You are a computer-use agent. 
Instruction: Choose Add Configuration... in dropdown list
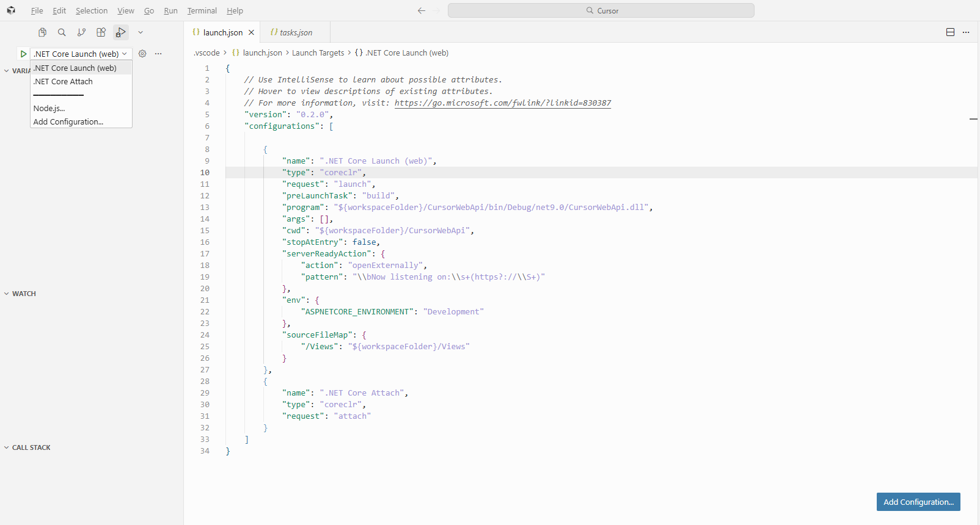point(81,121)
